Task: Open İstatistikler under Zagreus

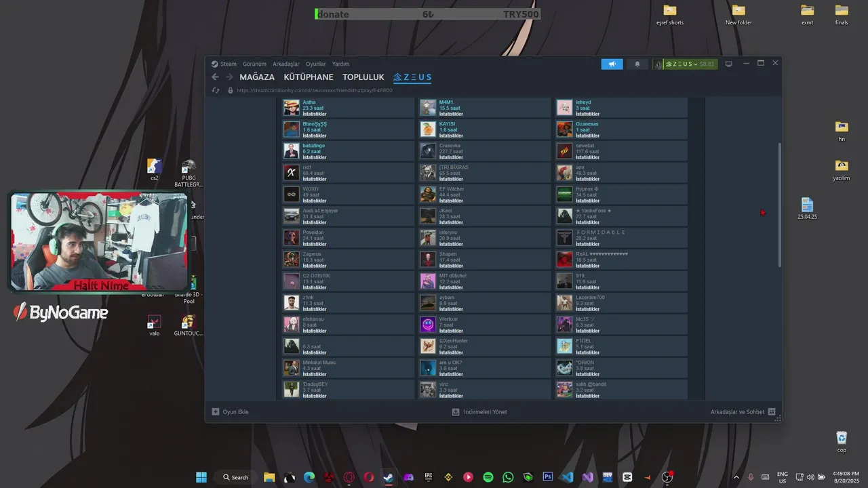Action: pos(314,266)
